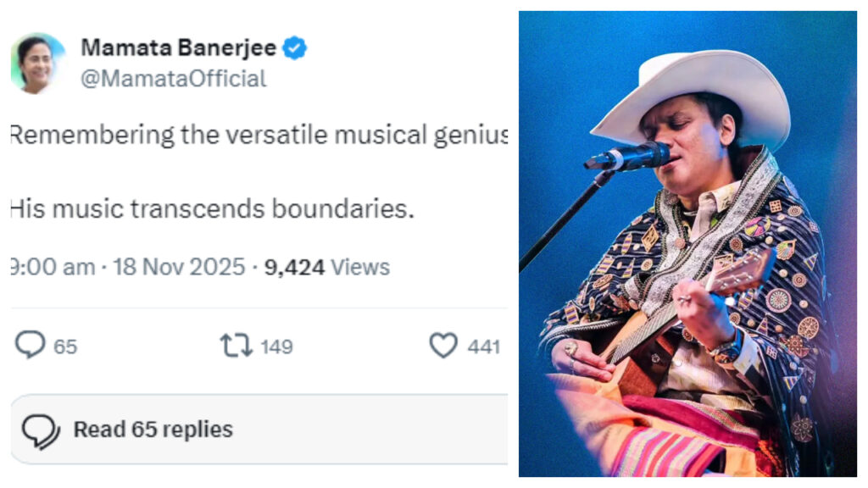Open the Mamata Banerjee display name
Image resolution: width=868 pixels, height=488 pixels.
[x=178, y=49]
